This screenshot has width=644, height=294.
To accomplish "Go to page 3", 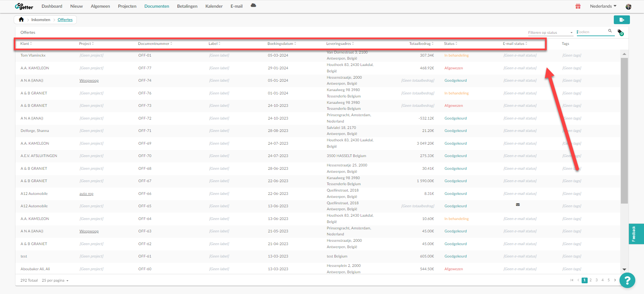I will tap(597, 280).
